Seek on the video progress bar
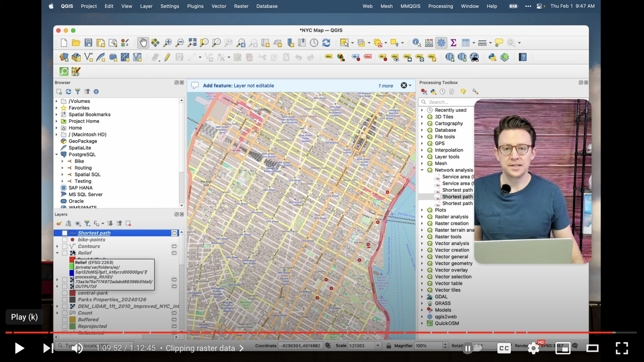Viewport: 644px width, 362px height. 321,333
